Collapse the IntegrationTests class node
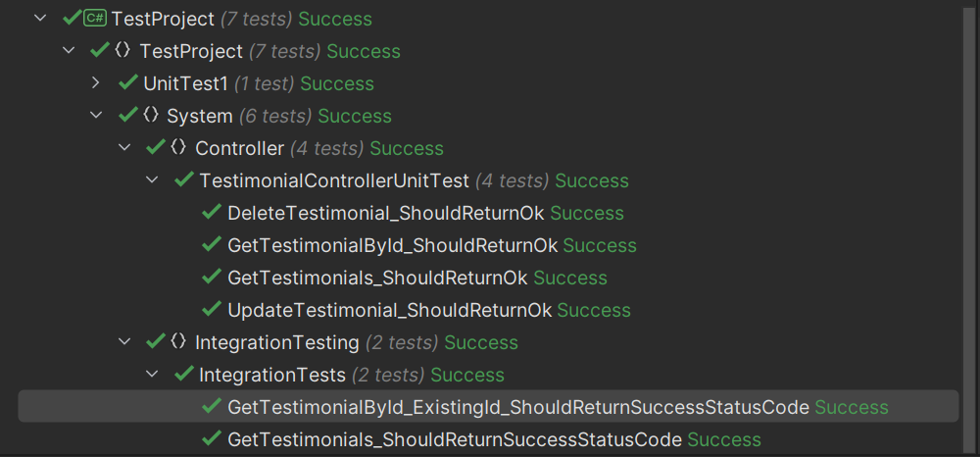Image resolution: width=980 pixels, height=457 pixels. click(x=152, y=375)
